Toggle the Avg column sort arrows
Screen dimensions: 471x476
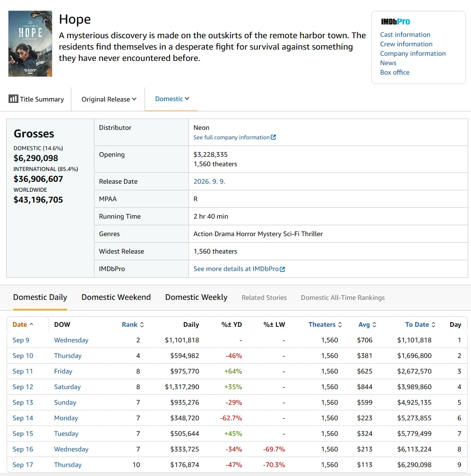[375, 324]
